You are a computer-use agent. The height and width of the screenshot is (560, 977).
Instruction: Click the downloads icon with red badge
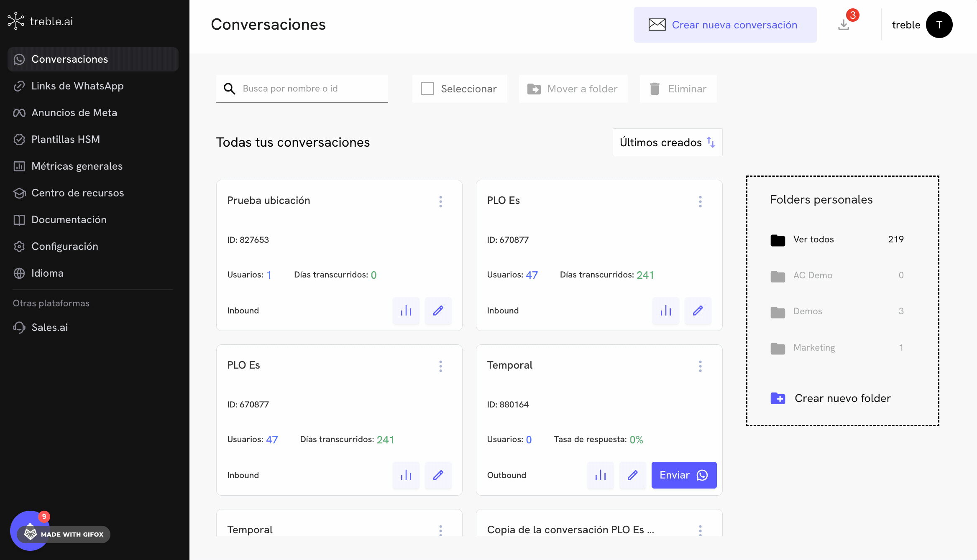[844, 24]
